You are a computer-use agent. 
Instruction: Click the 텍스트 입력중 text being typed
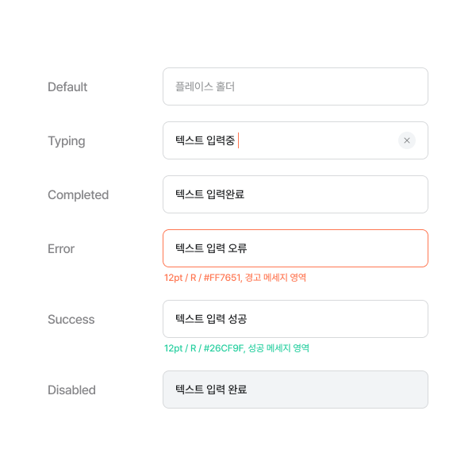pos(205,140)
